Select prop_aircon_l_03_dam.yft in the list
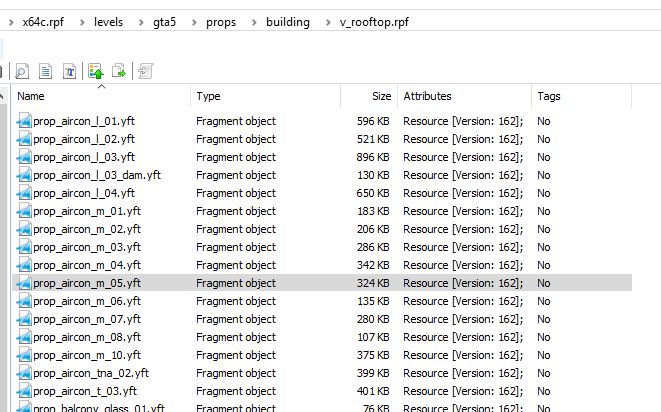 [97, 175]
